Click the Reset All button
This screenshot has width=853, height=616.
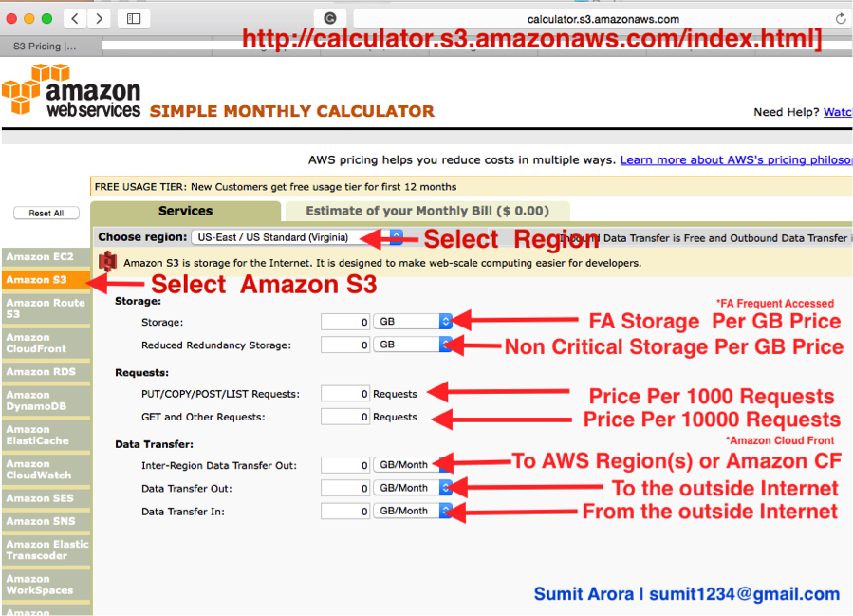coord(46,213)
